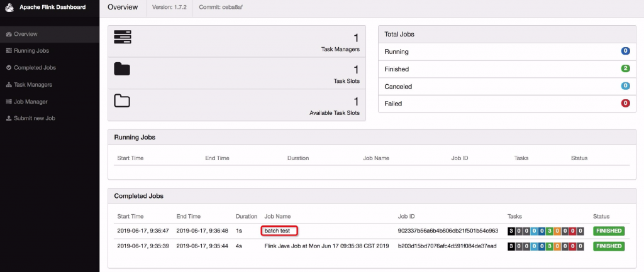Open Task Managers sidebar entry
Screen dimensions: 644x272
coord(50,85)
